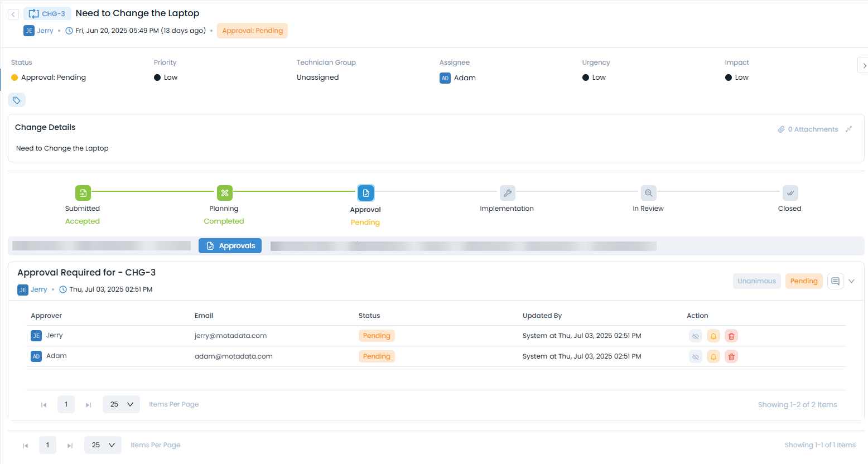The image size is (868, 464).
Task: Click the Submitted stage icon
Action: [x=83, y=193]
